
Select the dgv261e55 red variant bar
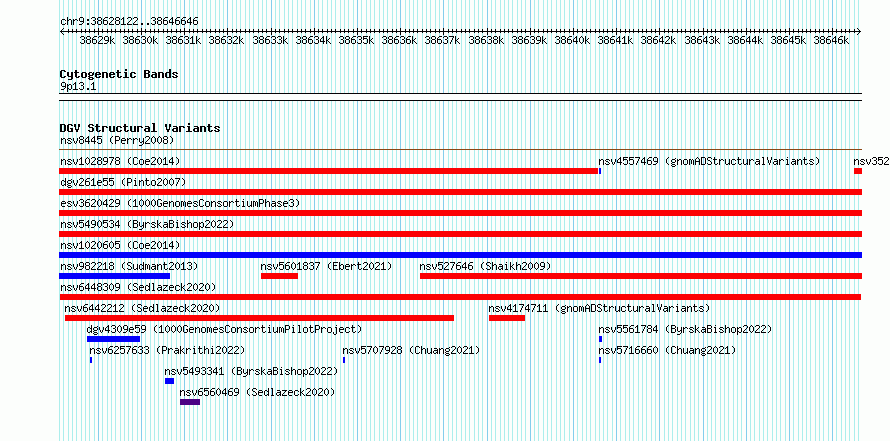460,192
